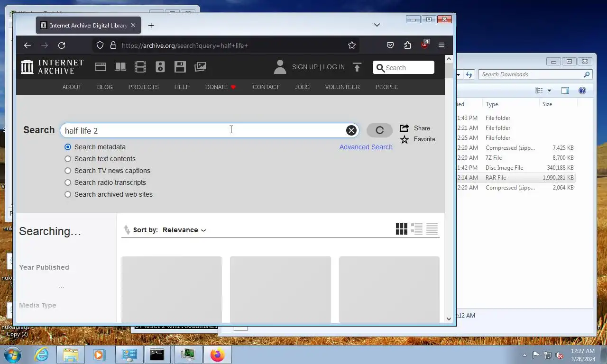This screenshot has height=364, width=607.
Task: Open the PEOPLE menu item
Action: pyautogui.click(x=386, y=87)
